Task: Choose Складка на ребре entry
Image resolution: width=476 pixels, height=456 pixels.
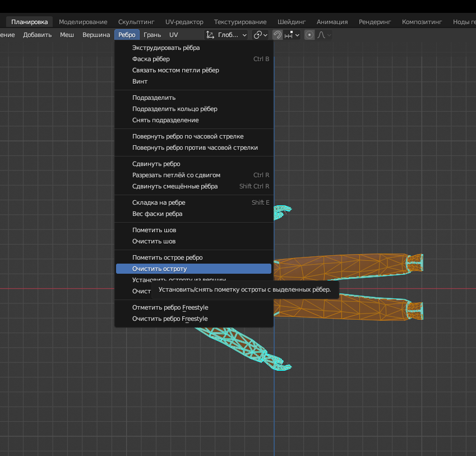Action: [159, 202]
